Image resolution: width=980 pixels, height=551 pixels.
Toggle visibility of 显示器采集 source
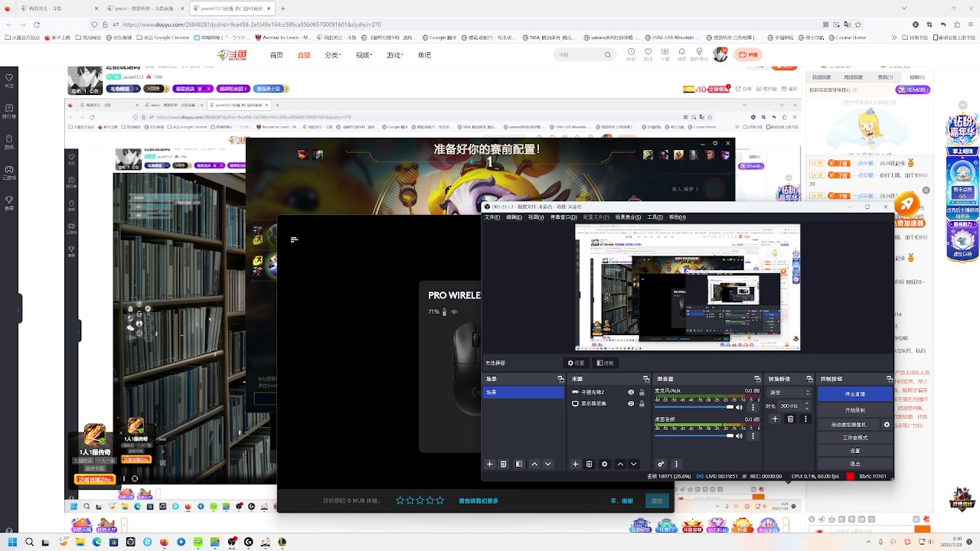pos(631,403)
